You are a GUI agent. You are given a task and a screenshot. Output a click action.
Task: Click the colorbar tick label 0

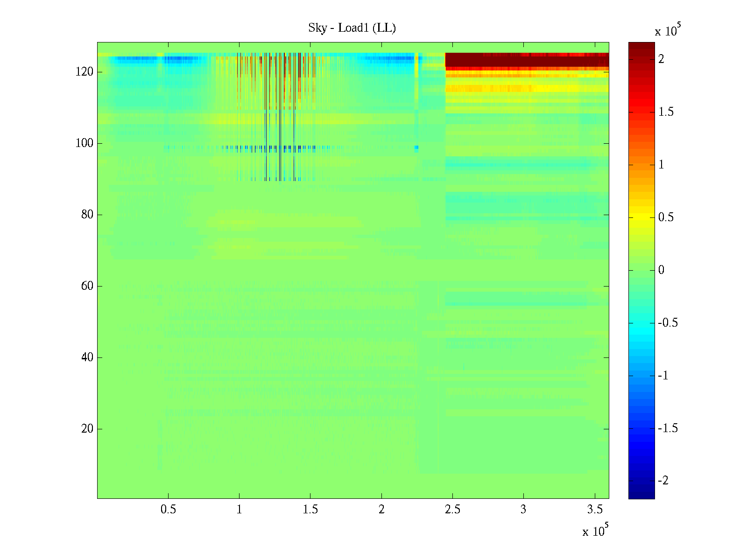(661, 270)
